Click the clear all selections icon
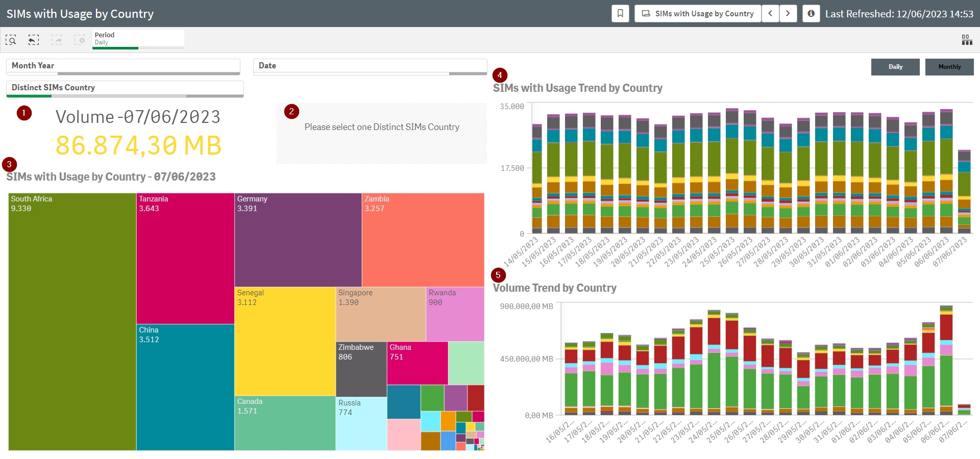980x459 pixels. click(x=80, y=40)
